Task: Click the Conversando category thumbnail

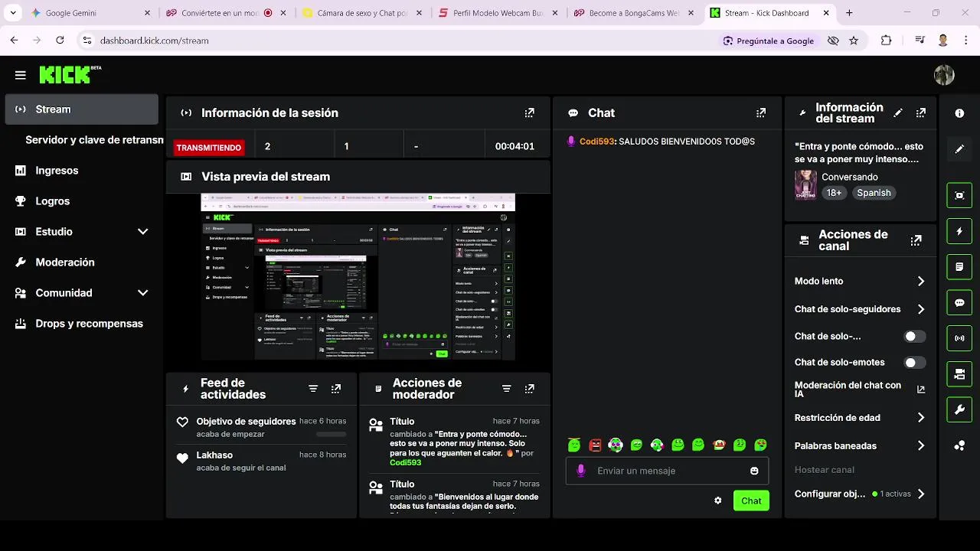Action: pos(805,184)
